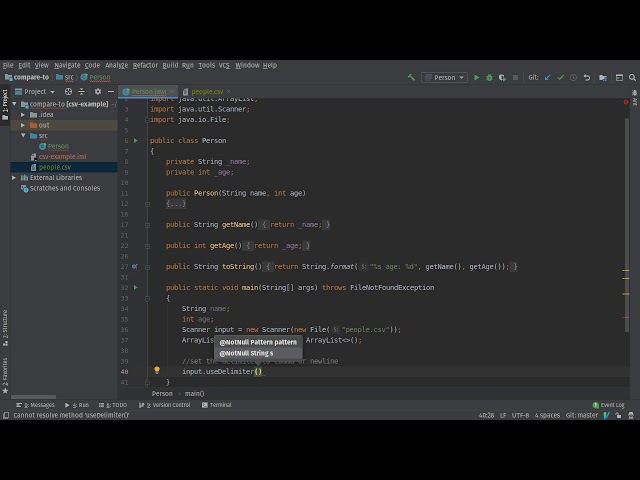Viewport: 640px width, 480px height.
Task: Click the main() breadcrumb below the editor
Action: point(194,393)
